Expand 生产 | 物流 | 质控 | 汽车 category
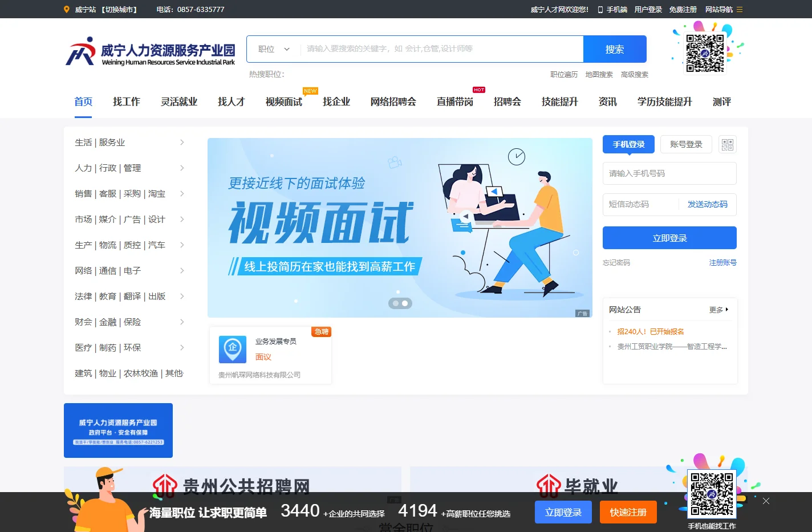812x532 pixels. [x=129, y=245]
